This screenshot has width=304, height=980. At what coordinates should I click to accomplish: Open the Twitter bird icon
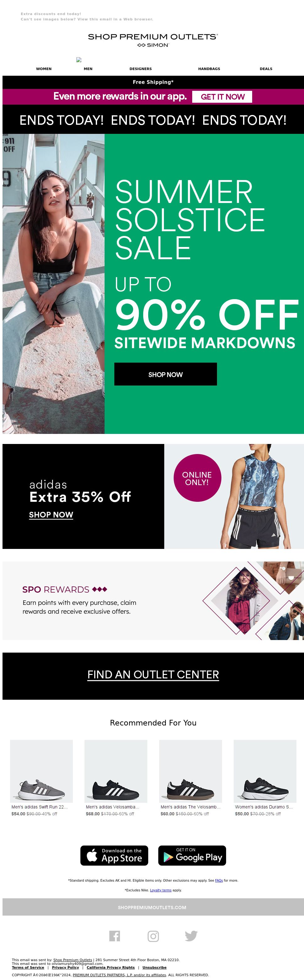191,936
